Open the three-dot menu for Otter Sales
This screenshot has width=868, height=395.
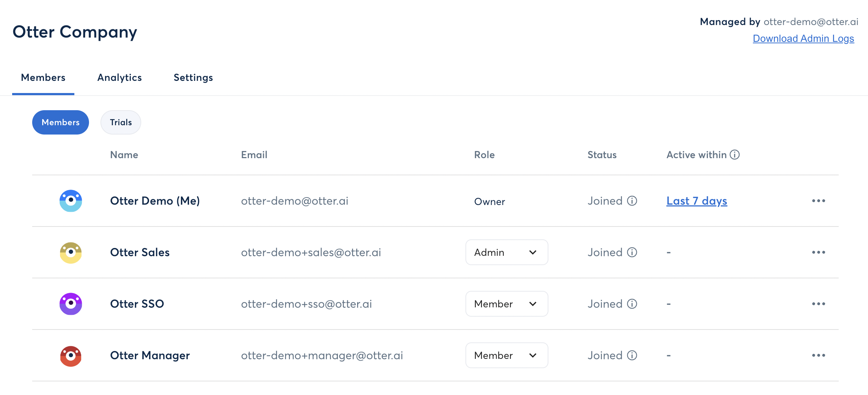(818, 252)
